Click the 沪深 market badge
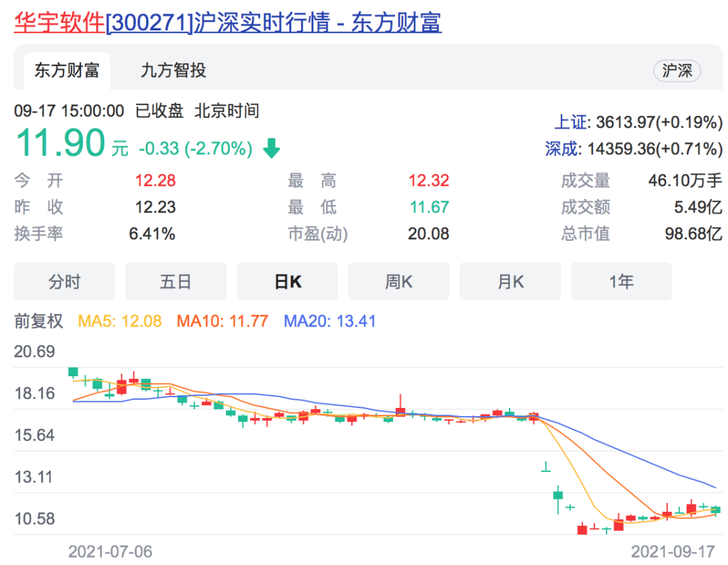Image resolution: width=728 pixels, height=565 pixels. point(677,71)
